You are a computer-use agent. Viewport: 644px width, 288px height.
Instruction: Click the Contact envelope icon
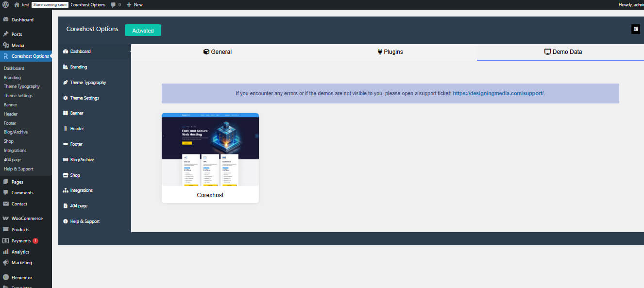pyautogui.click(x=6, y=204)
